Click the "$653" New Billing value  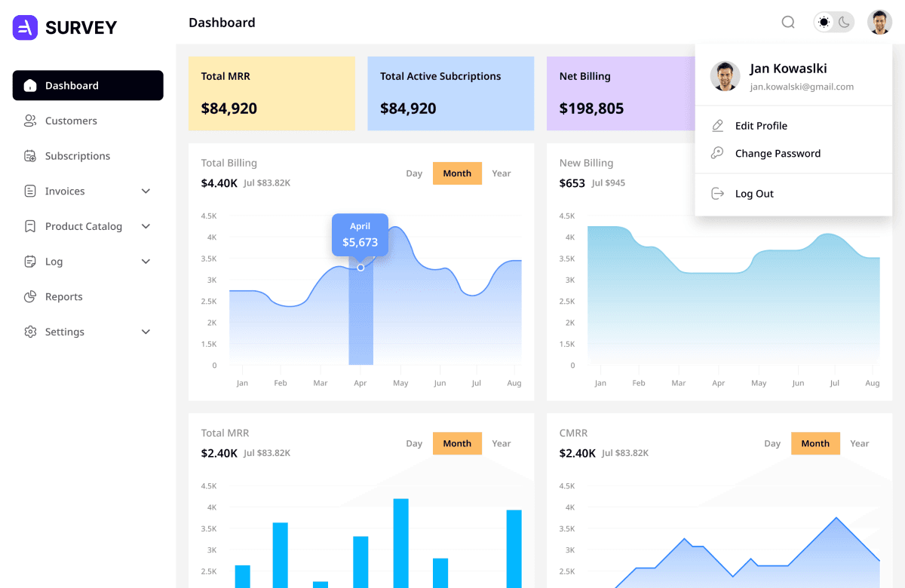click(572, 183)
